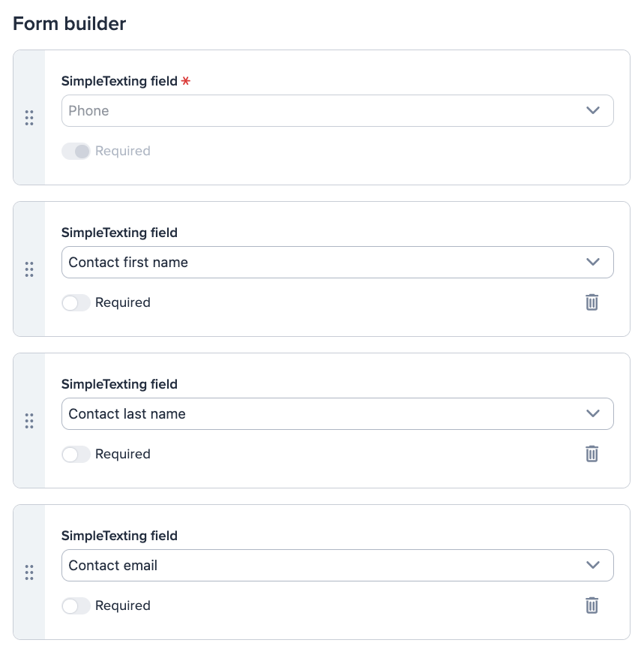Expand the Contact last name dropdown
Image resolution: width=644 pixels, height=658 pixels.
(337, 414)
